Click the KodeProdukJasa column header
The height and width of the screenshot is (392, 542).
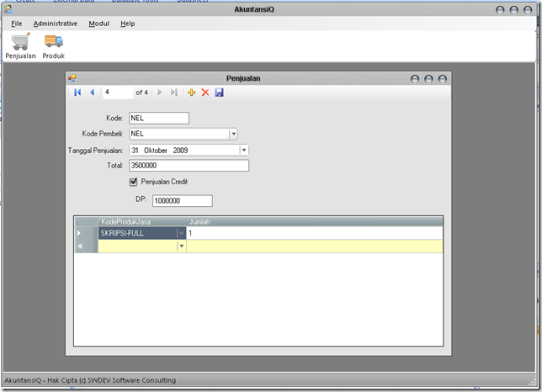(142, 222)
